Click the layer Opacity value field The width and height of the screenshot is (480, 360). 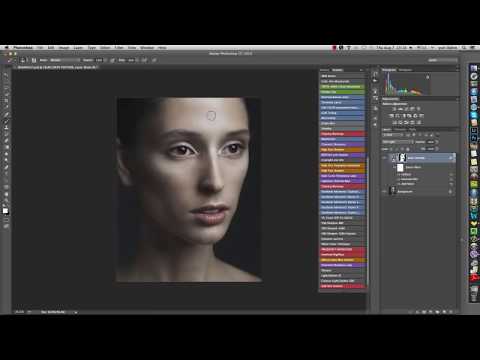(431, 142)
